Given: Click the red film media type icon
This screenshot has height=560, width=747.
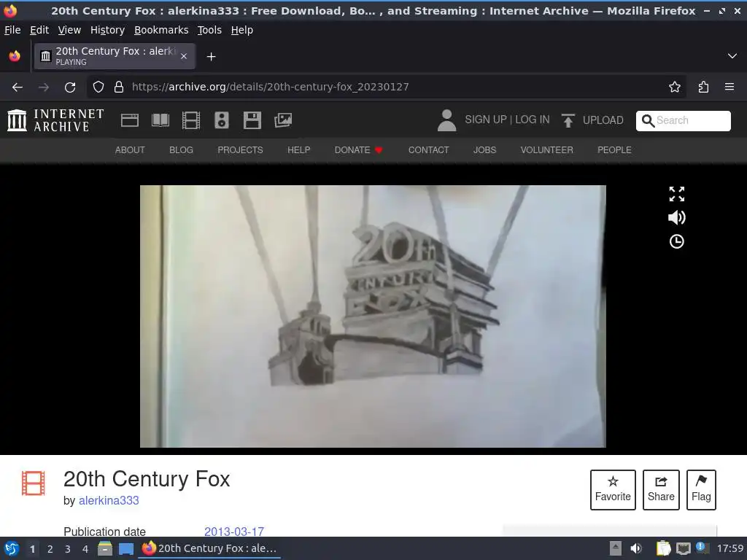Looking at the screenshot, I should 34,483.
